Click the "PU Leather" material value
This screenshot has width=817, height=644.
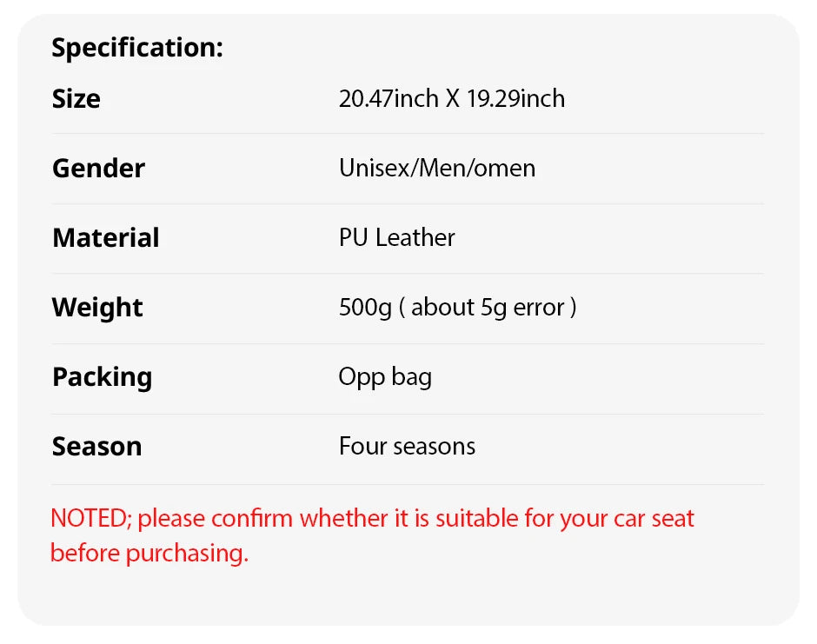click(x=396, y=238)
